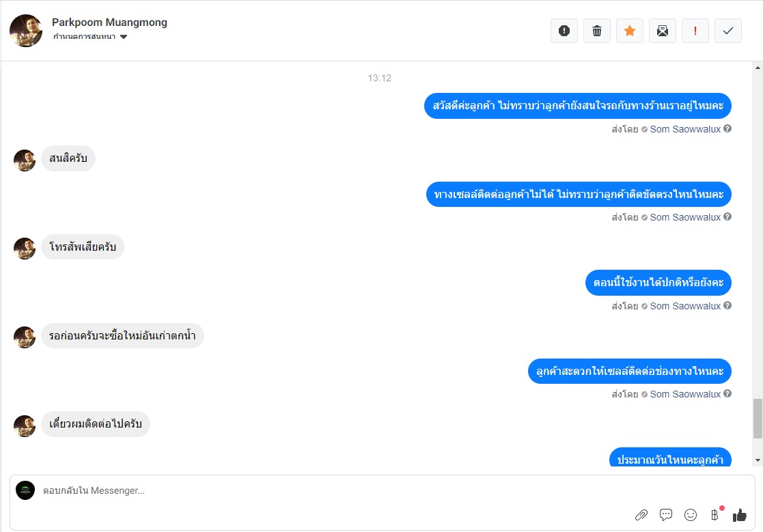Flag the conversation with the red exclamation priority icon
The height and width of the screenshot is (532, 763).
(x=695, y=31)
